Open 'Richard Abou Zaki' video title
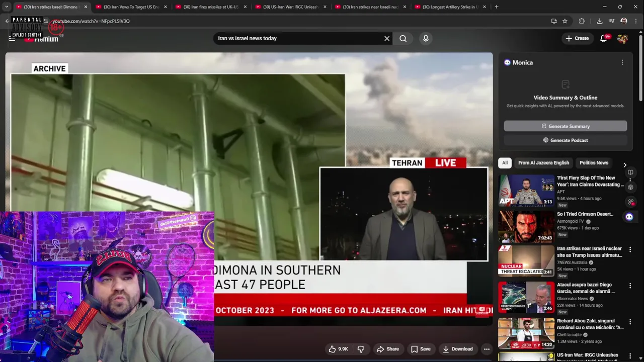Viewport: 644px width, 362px height. point(590,324)
